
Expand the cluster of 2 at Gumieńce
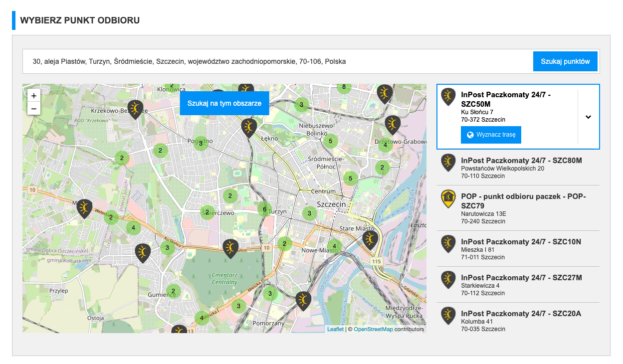point(173,291)
